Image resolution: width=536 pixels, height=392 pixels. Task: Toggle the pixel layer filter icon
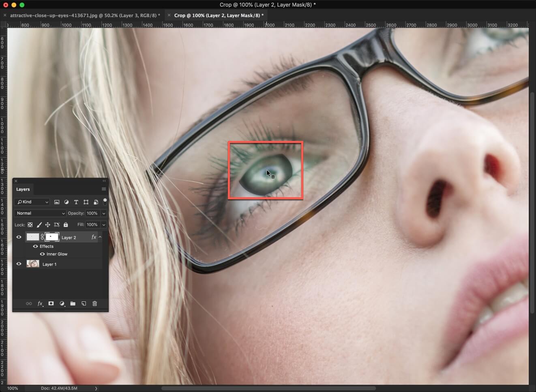57,202
